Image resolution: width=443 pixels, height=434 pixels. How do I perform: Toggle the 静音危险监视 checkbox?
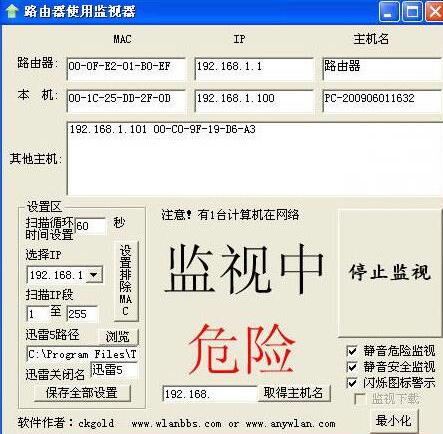[352, 351]
